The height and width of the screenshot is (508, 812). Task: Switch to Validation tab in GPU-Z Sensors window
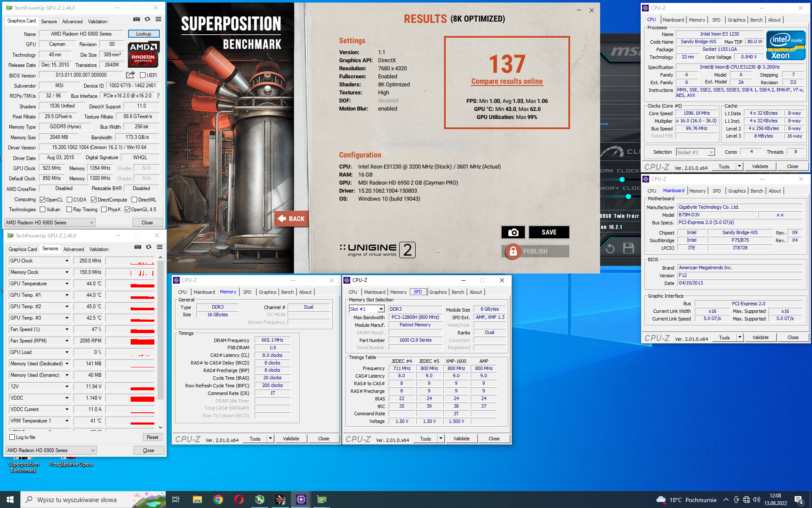99,249
